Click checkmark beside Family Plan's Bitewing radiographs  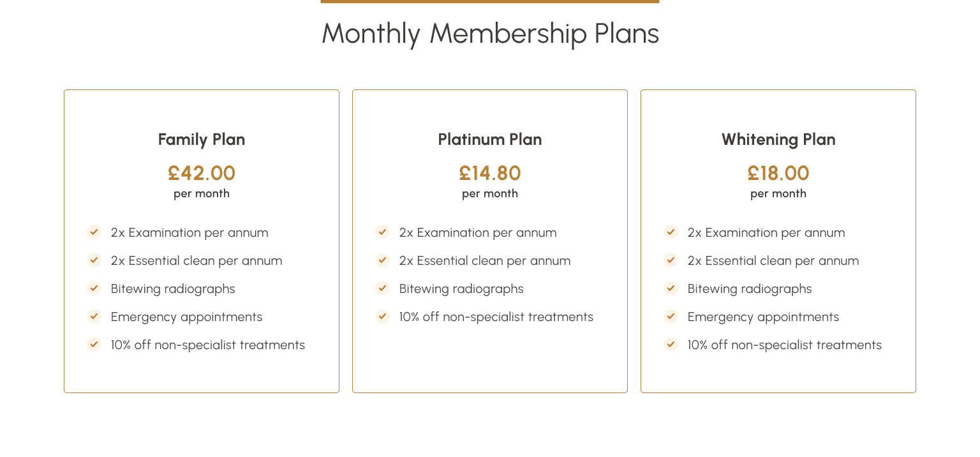pyautogui.click(x=94, y=288)
